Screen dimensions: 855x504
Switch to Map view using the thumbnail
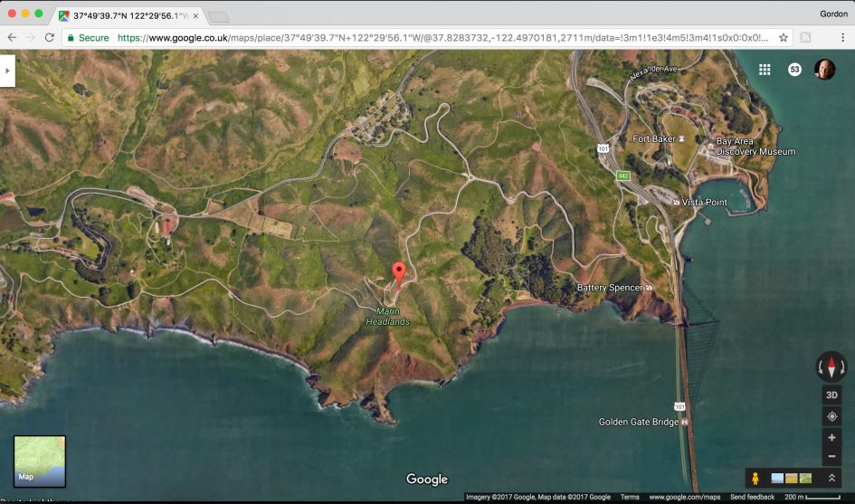tap(39, 461)
